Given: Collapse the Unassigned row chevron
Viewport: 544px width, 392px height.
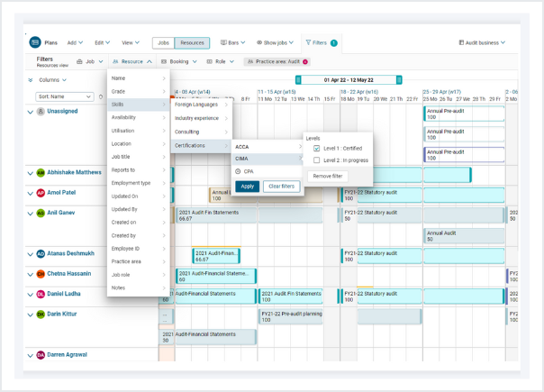Looking at the screenshot, I should (x=31, y=112).
